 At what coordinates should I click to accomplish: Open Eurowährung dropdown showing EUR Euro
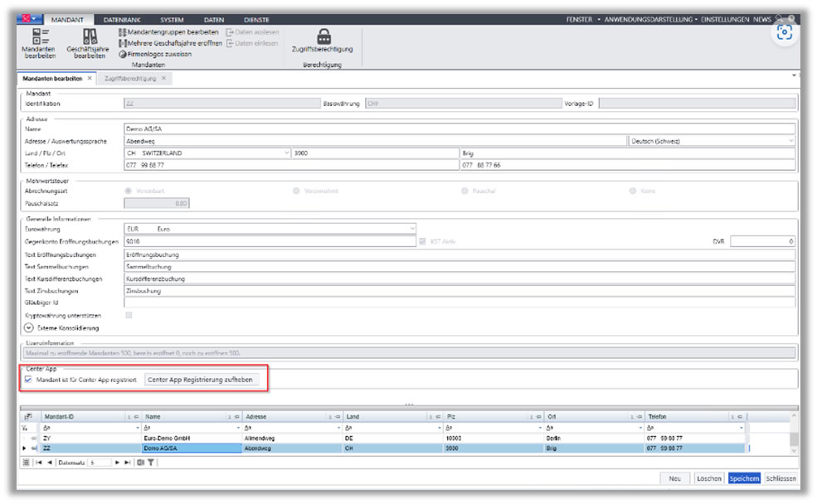(x=411, y=229)
